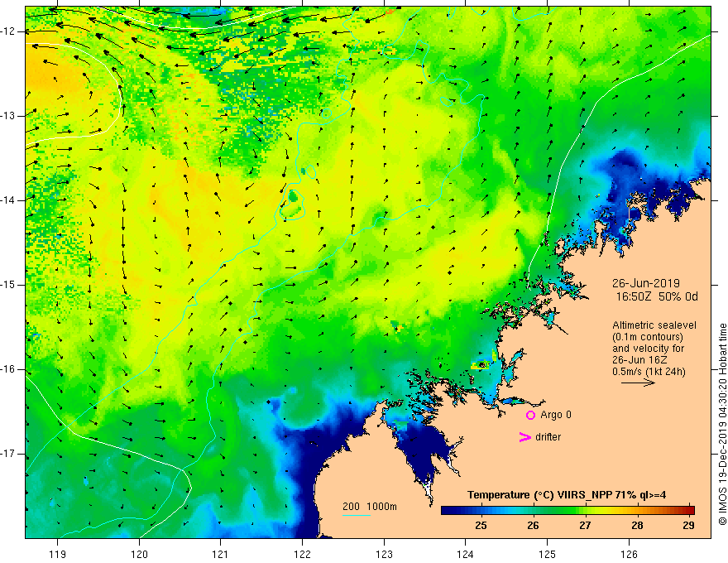Click the latitude label -14
This screenshot has width=728, height=563.
point(9,200)
